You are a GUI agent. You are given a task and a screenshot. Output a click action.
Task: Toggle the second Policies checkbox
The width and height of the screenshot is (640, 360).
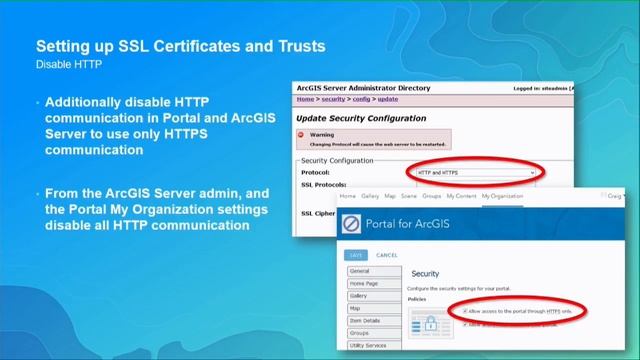465,325
